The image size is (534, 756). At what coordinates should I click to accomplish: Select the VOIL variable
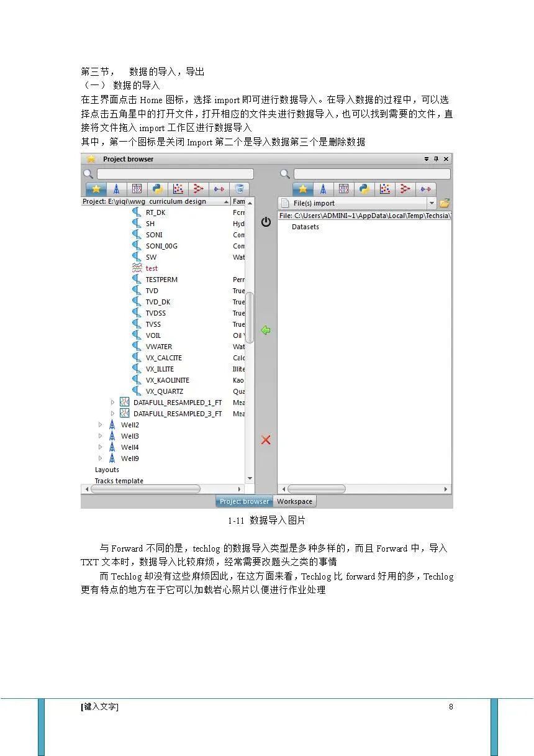153,335
